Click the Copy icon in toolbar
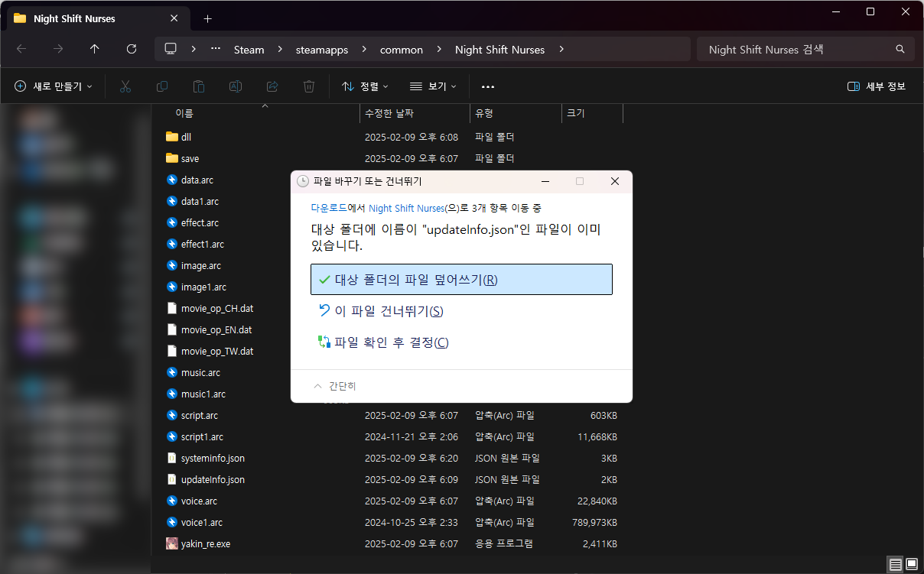This screenshot has height=574, width=924. click(162, 86)
